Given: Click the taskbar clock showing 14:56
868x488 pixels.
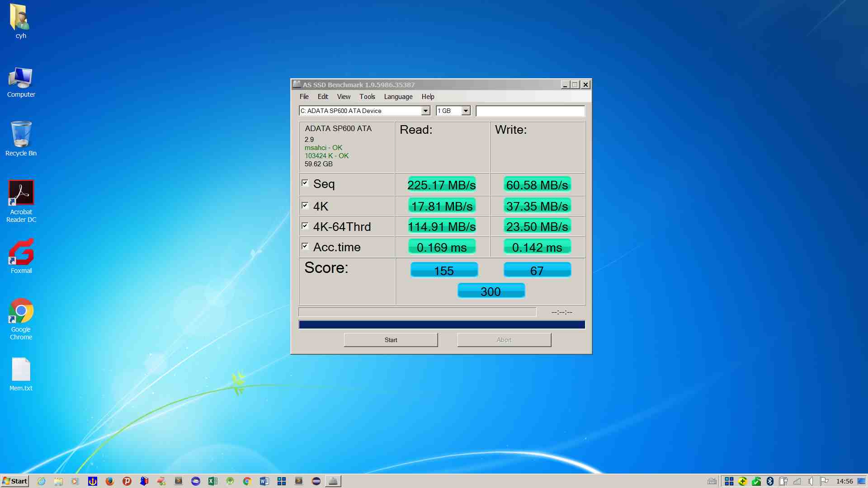Looking at the screenshot, I should coord(844,481).
